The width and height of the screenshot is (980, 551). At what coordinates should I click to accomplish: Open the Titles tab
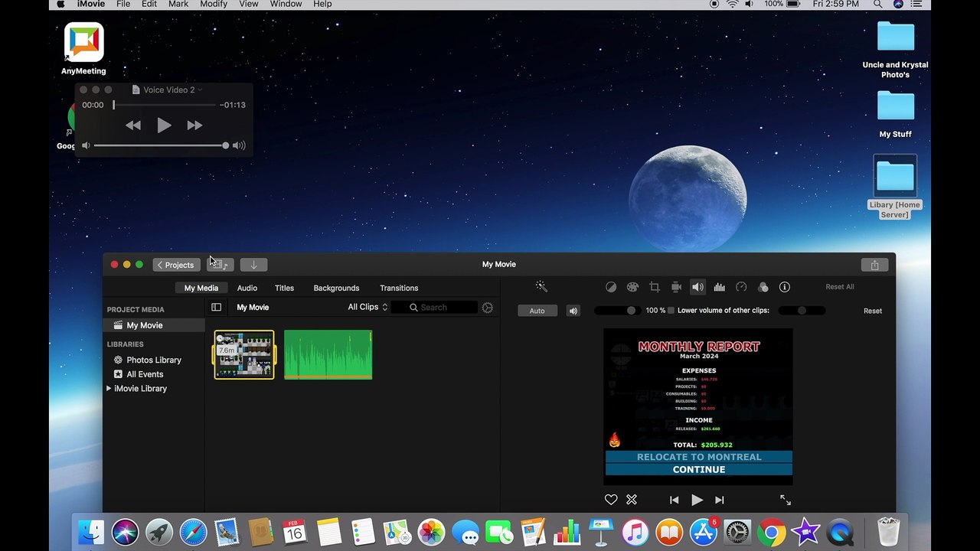284,288
